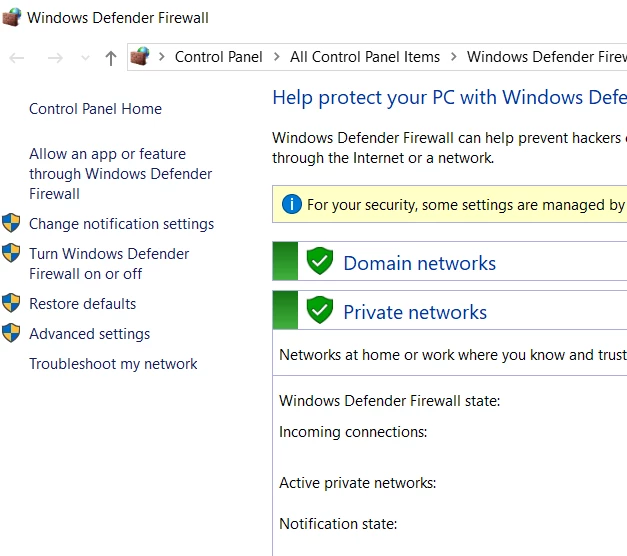Click 'Windows Defender Firewall state:' label
Viewport: 627px width, 556px height.
coord(390,400)
